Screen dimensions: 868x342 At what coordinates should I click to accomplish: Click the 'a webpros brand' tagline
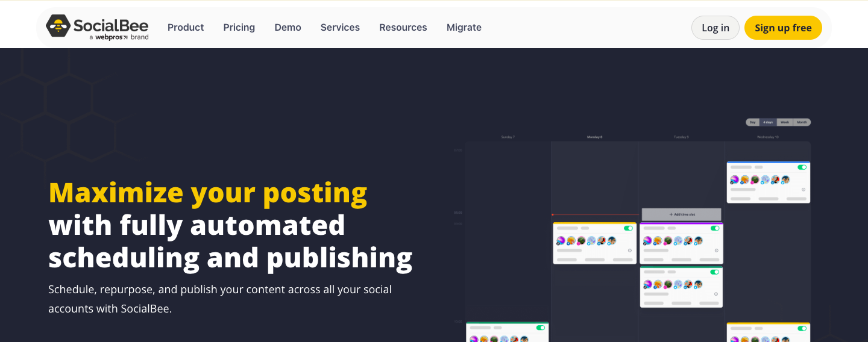tap(119, 37)
